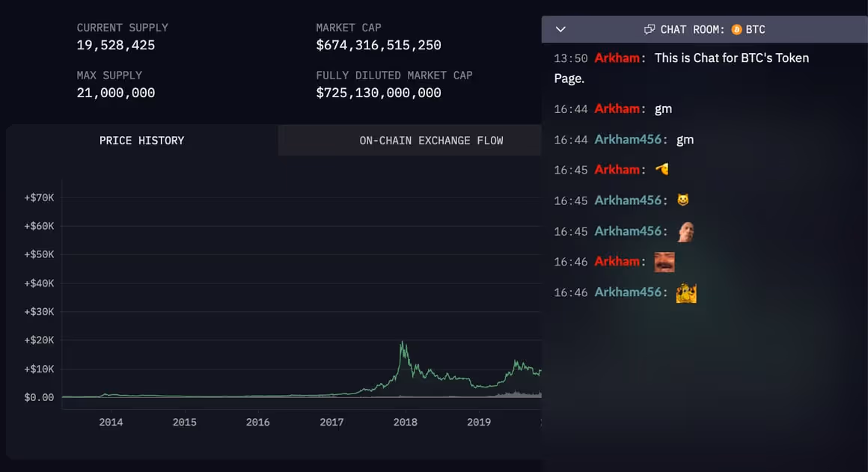The height and width of the screenshot is (472, 868).
Task: Click fully diluted market cap $725,130,000,000
Action: coord(379,93)
